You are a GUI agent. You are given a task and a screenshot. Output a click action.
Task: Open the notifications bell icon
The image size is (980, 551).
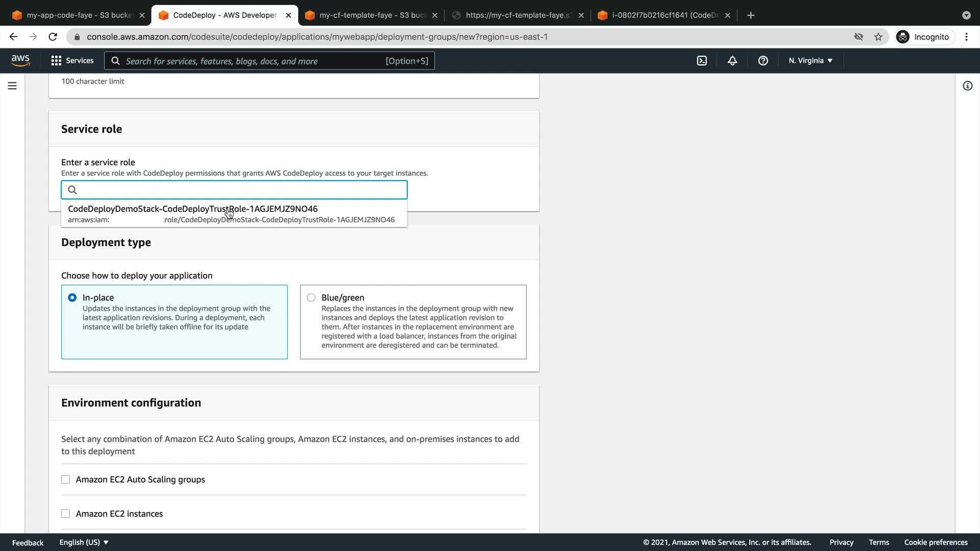[732, 61]
